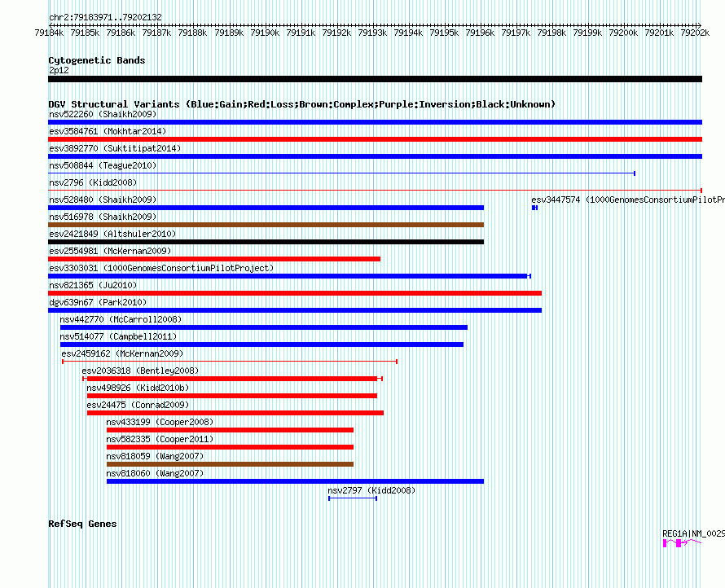Screen dimensions: 725x588
Task: Click the black 2p12 cytogenetic band
Action: click(x=375, y=79)
